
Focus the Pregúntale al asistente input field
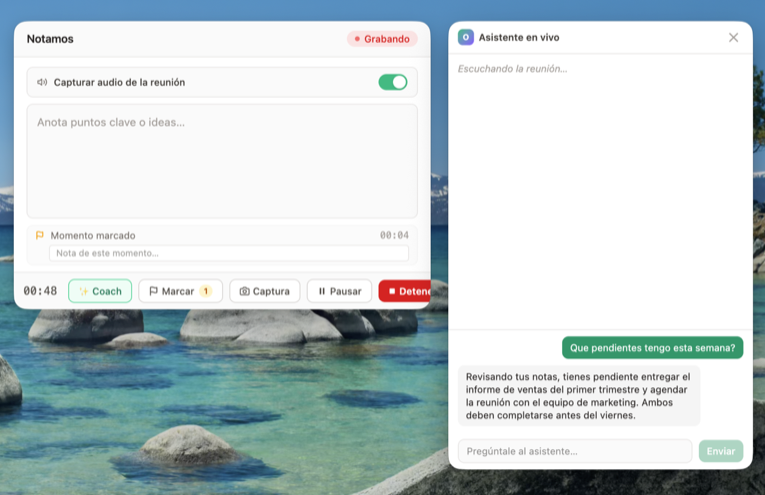[x=575, y=451]
